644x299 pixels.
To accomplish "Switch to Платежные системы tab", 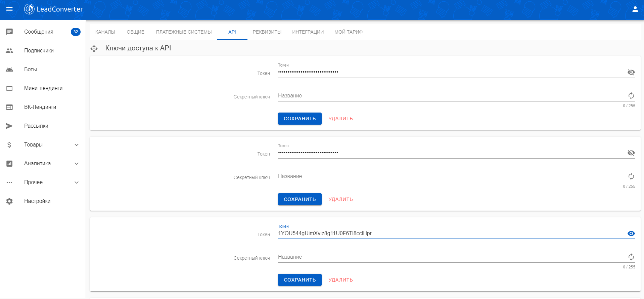I will [184, 32].
